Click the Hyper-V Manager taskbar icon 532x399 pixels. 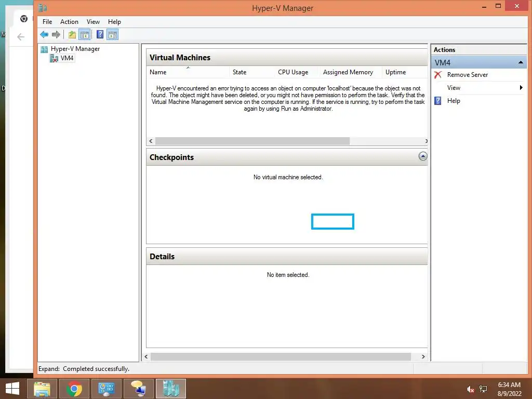[170, 389]
